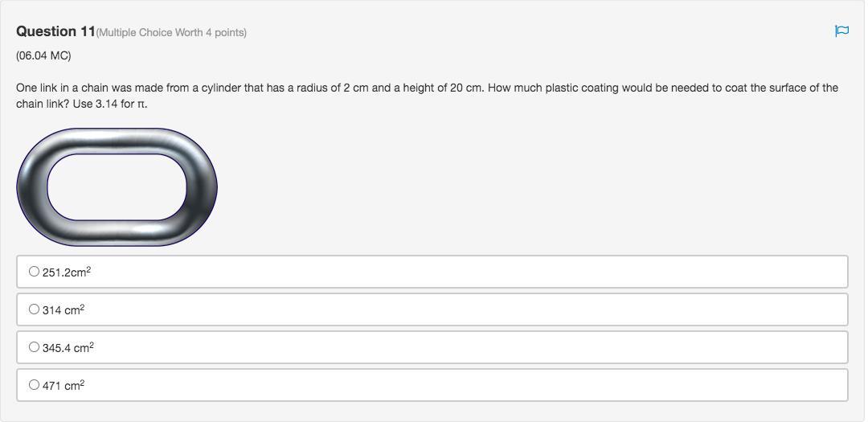This screenshot has width=868, height=422.
Task: Click the 471 cm² answer label text
Action: [63, 386]
